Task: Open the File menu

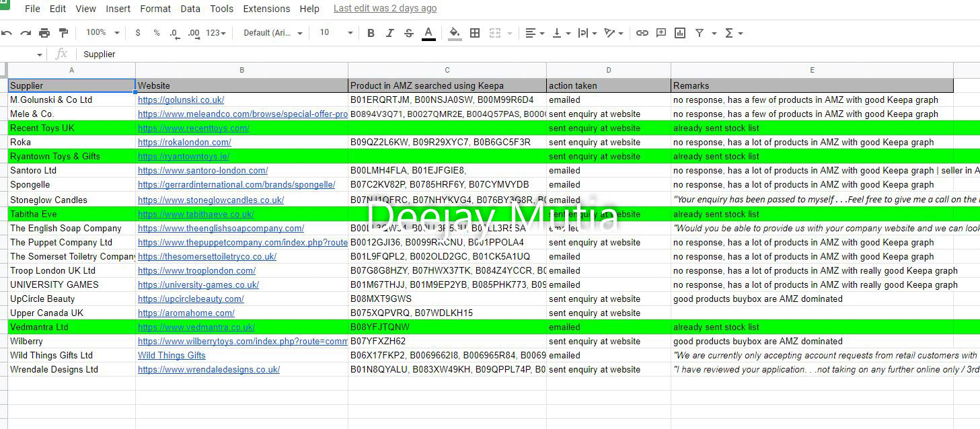Action: [32, 9]
